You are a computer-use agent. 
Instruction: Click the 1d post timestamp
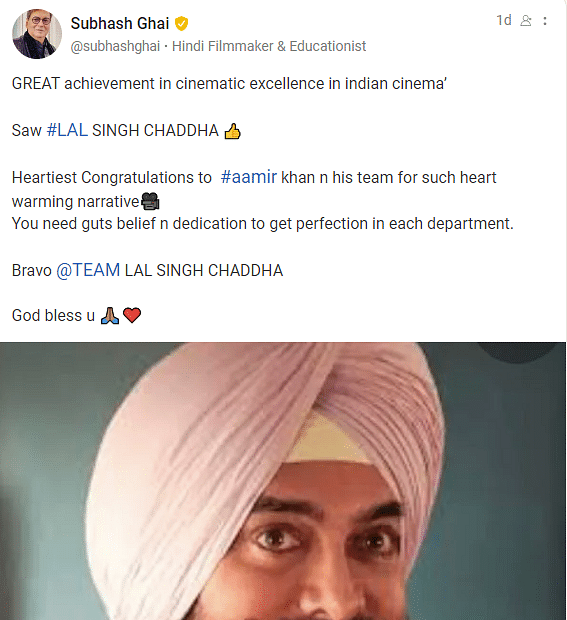[x=504, y=20]
